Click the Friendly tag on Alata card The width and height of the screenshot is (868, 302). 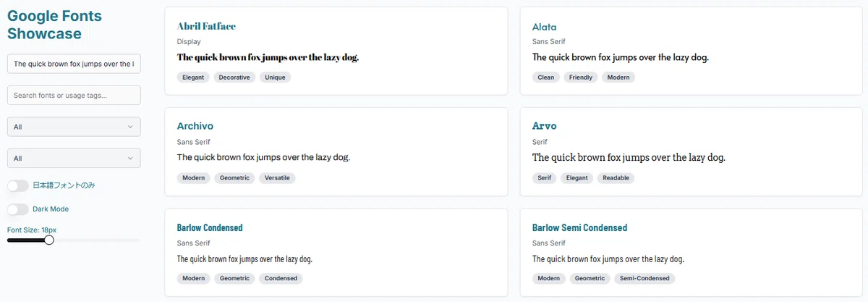click(581, 77)
